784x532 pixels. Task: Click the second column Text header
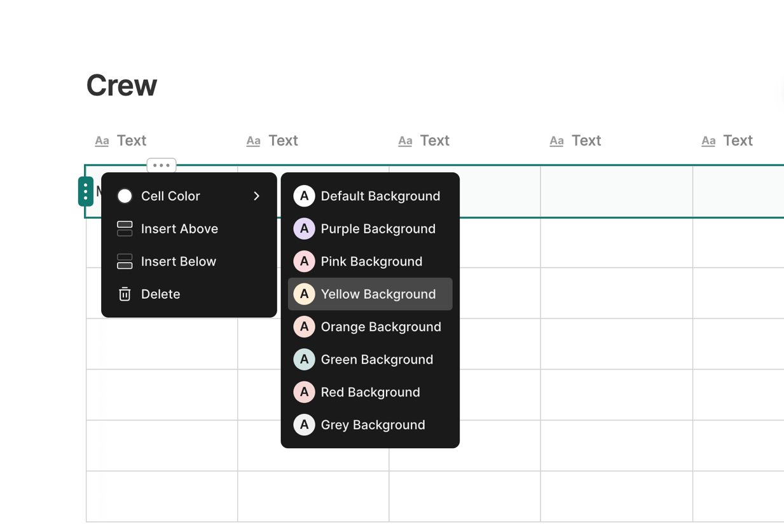point(283,140)
